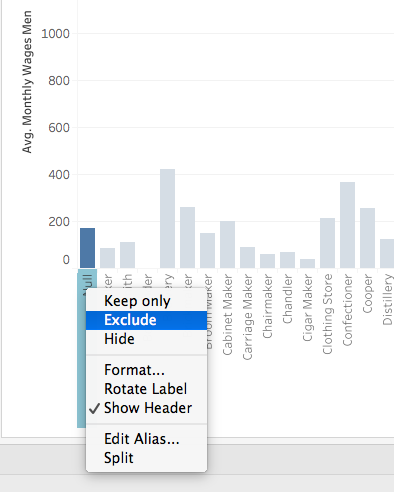Select the Chairmaker bar
The width and height of the screenshot is (394, 492).
[267, 261]
